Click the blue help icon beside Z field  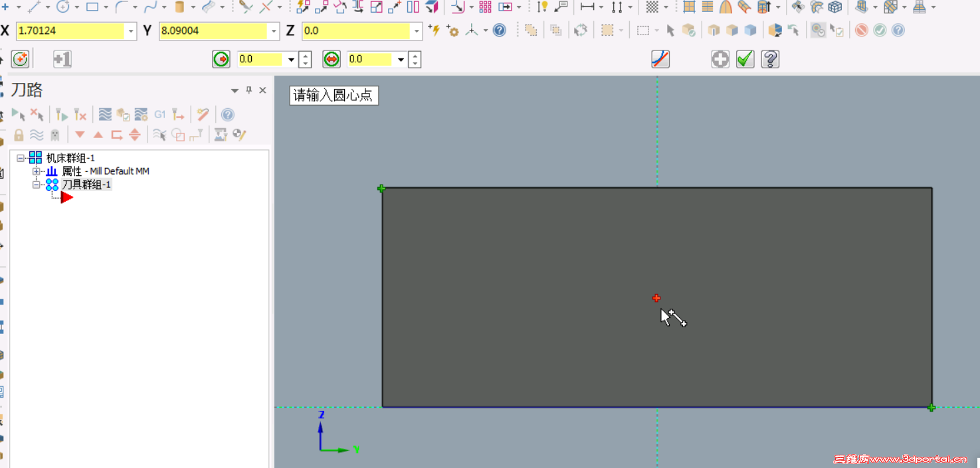coord(499,30)
